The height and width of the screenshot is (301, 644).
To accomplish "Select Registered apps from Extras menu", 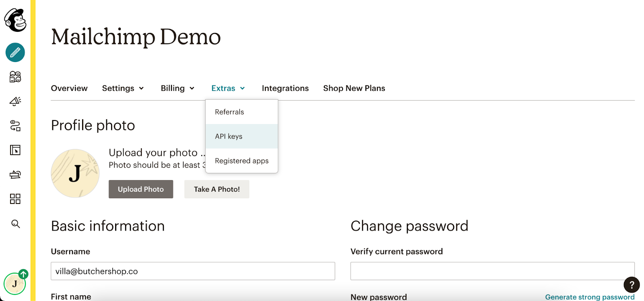I will pos(242,161).
